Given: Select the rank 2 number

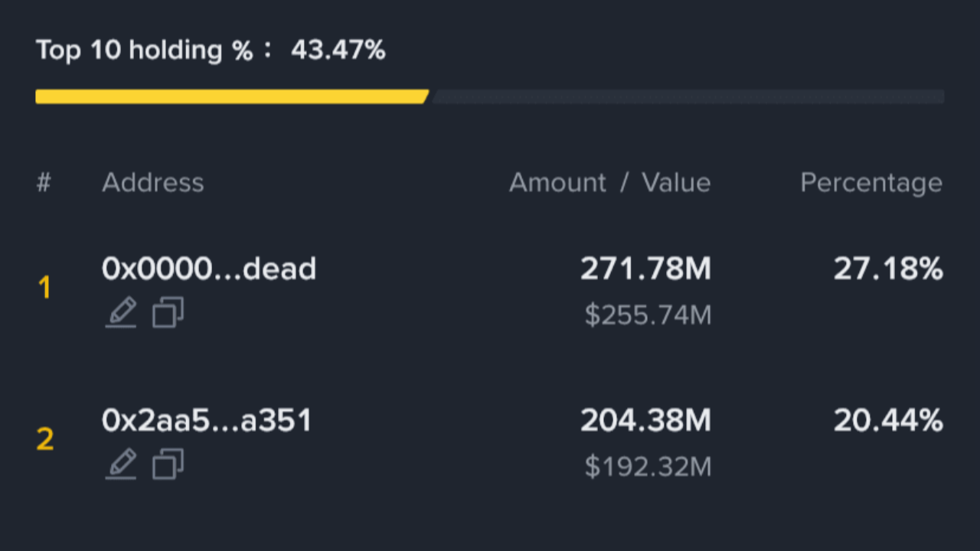Looking at the screenshot, I should pyautogui.click(x=44, y=440).
